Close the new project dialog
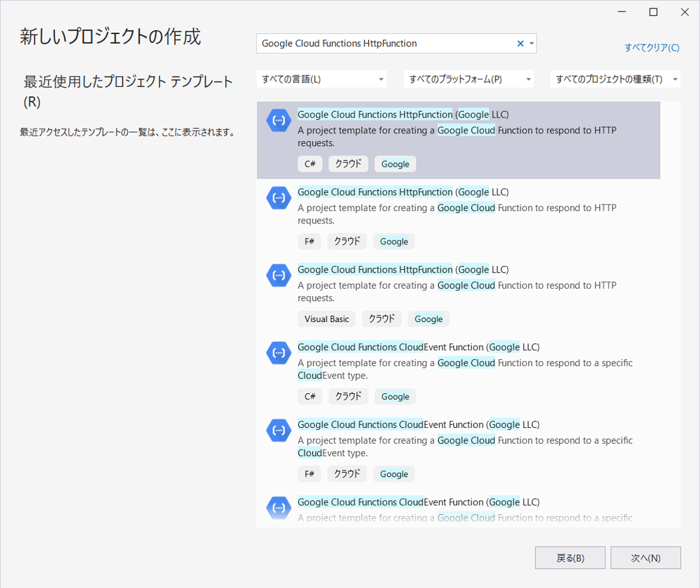The image size is (700, 588). pyautogui.click(x=685, y=12)
